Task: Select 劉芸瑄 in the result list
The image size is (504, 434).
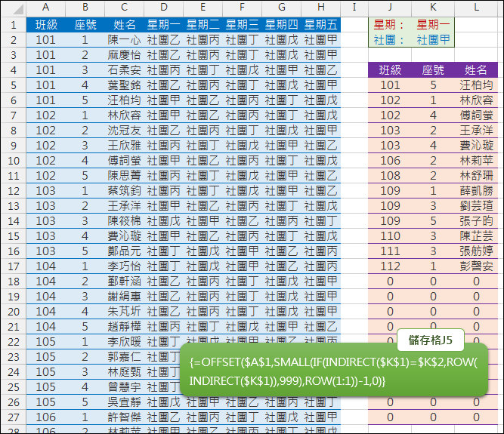Action: click(476, 206)
